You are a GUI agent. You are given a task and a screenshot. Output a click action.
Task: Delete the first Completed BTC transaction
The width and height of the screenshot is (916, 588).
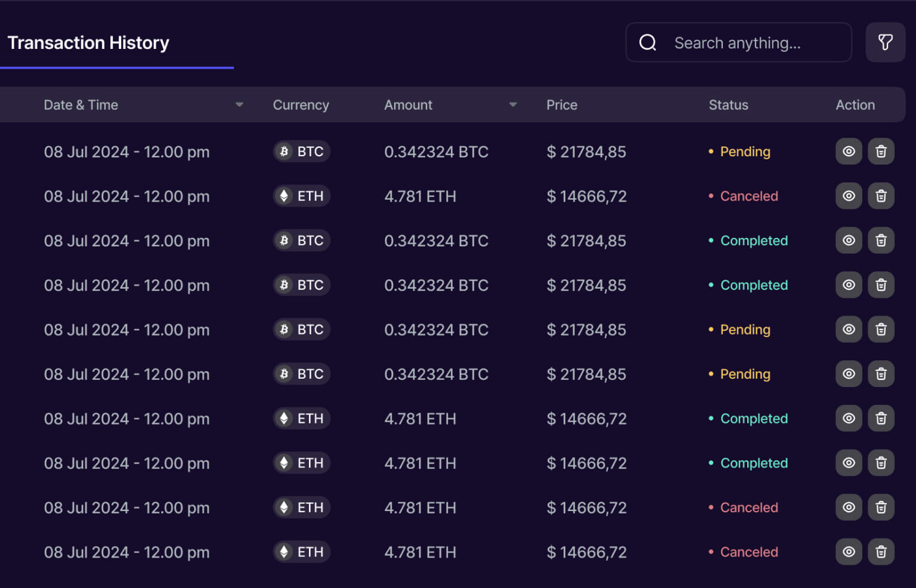pos(881,241)
